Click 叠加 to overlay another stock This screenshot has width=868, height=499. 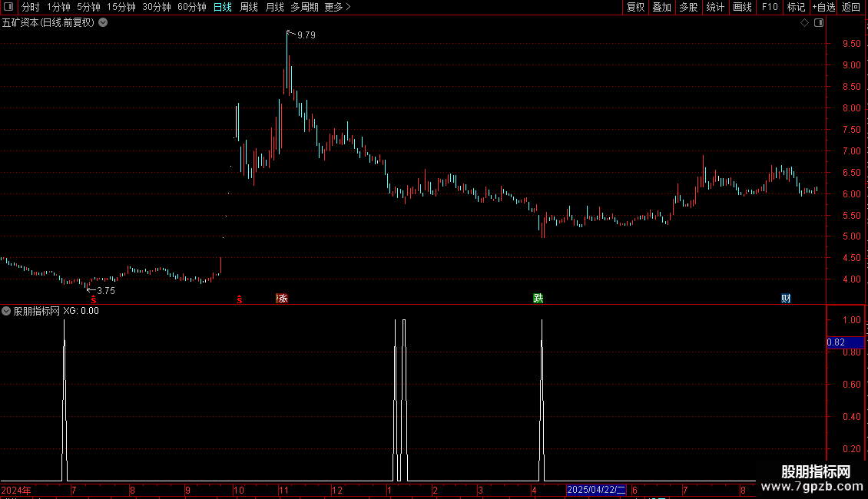(x=661, y=7)
